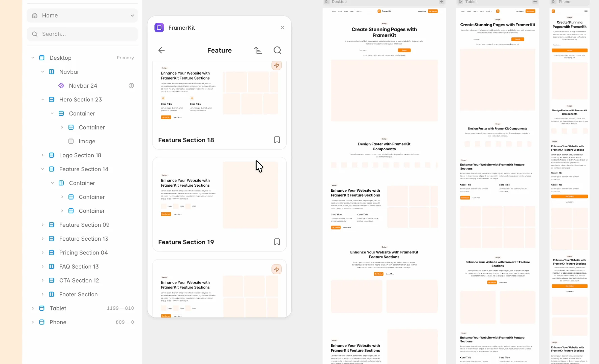Click Get Started button in Desktop navbar

tap(433, 11)
